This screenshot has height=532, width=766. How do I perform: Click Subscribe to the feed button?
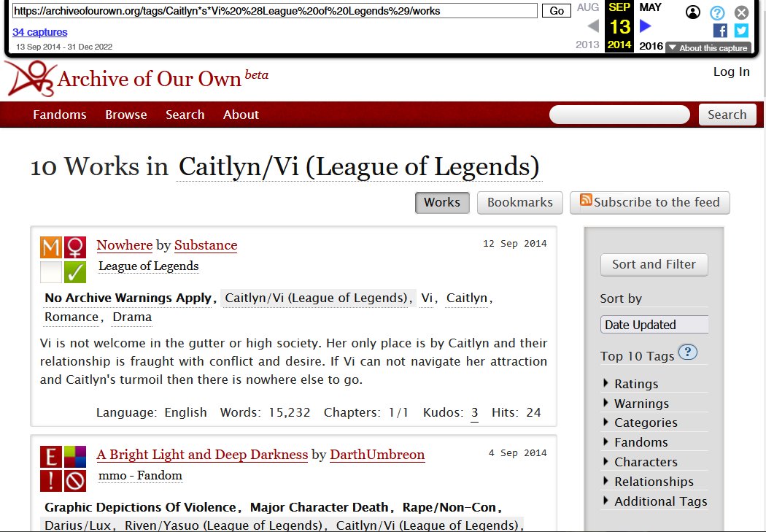650,202
